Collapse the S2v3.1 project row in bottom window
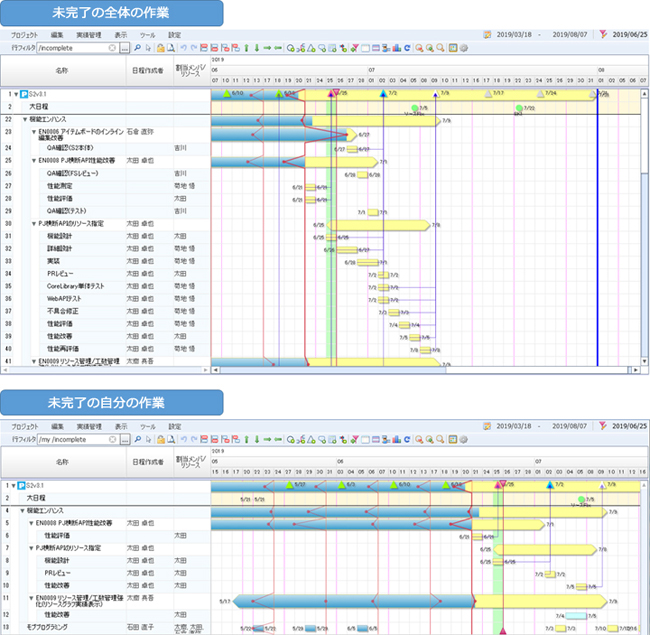Screen dimensions: 650x635 15,484
